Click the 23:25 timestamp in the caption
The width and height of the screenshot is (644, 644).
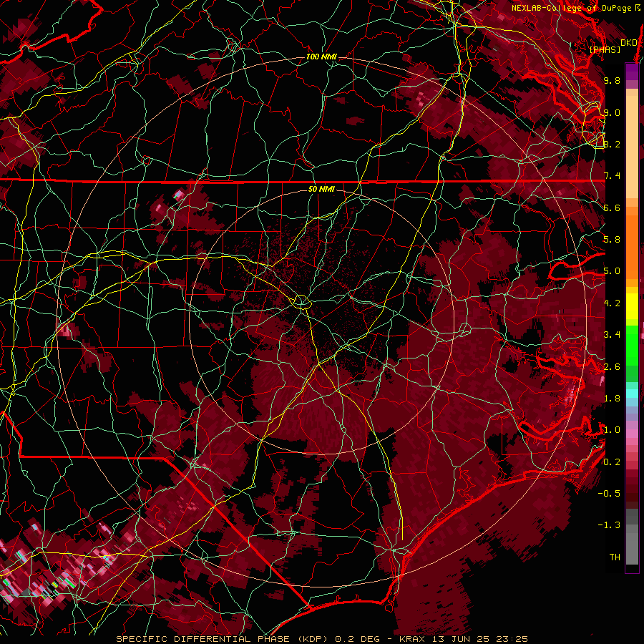point(512,639)
